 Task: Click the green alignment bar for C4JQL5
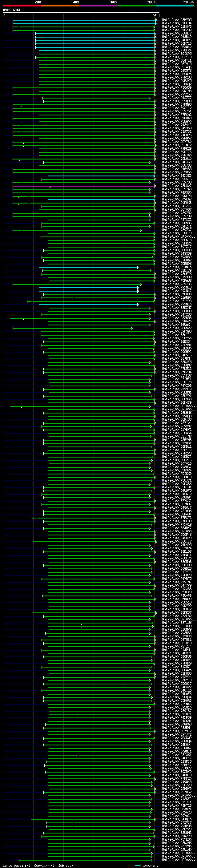(x=93, y=820)
